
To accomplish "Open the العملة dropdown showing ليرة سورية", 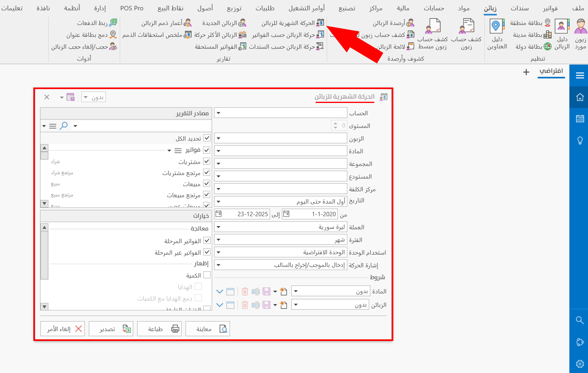I will click(x=218, y=226).
